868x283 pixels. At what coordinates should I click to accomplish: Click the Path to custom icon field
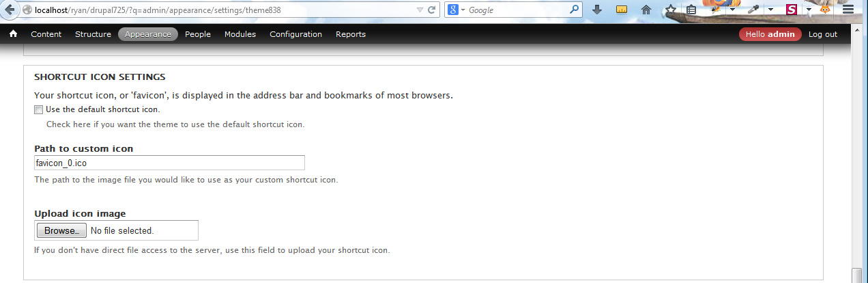[x=169, y=163]
